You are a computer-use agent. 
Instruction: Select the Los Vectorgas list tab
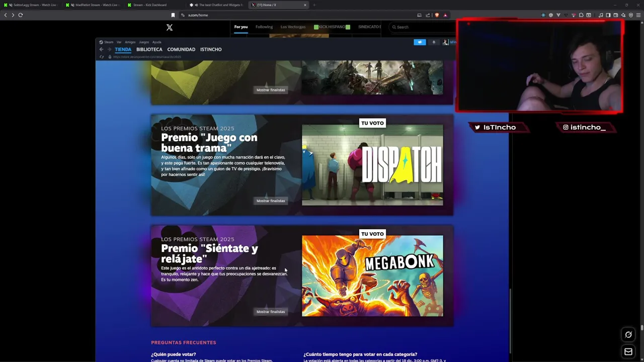293,27
